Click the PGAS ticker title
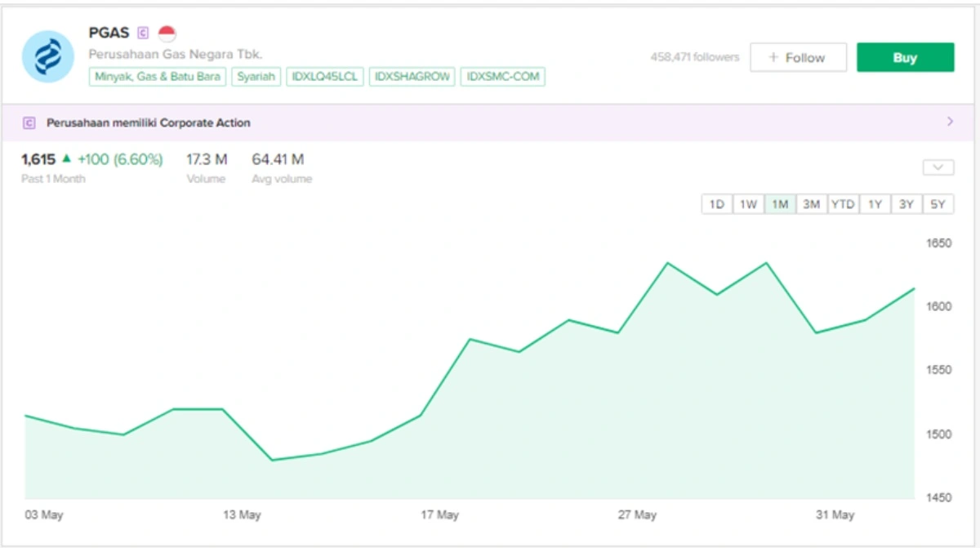 (109, 33)
